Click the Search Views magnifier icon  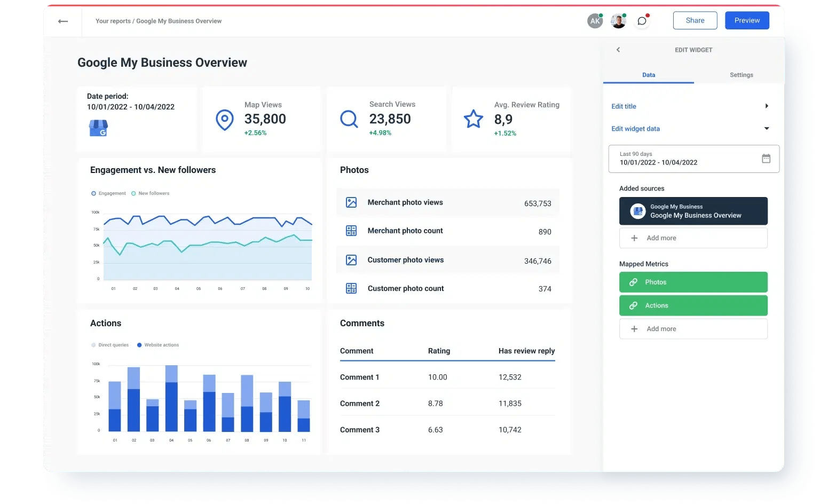[349, 119]
